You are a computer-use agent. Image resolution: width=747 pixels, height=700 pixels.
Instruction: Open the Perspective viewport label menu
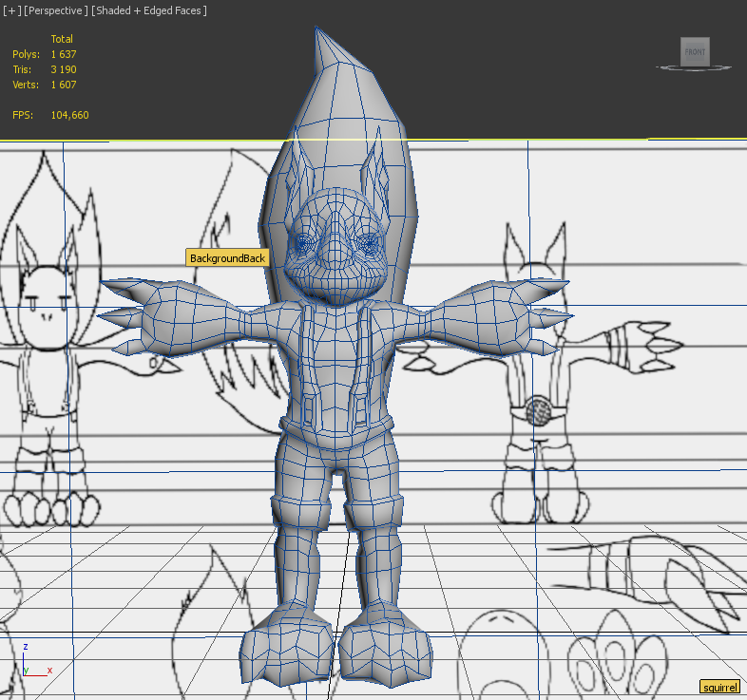click(x=56, y=10)
